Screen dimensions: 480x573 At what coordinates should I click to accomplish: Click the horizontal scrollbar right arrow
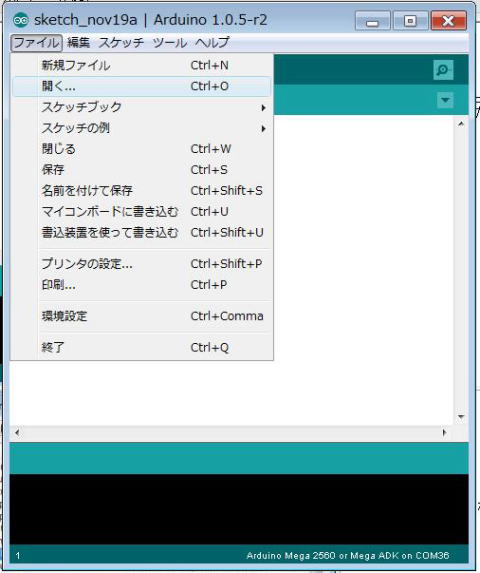pyautogui.click(x=444, y=433)
